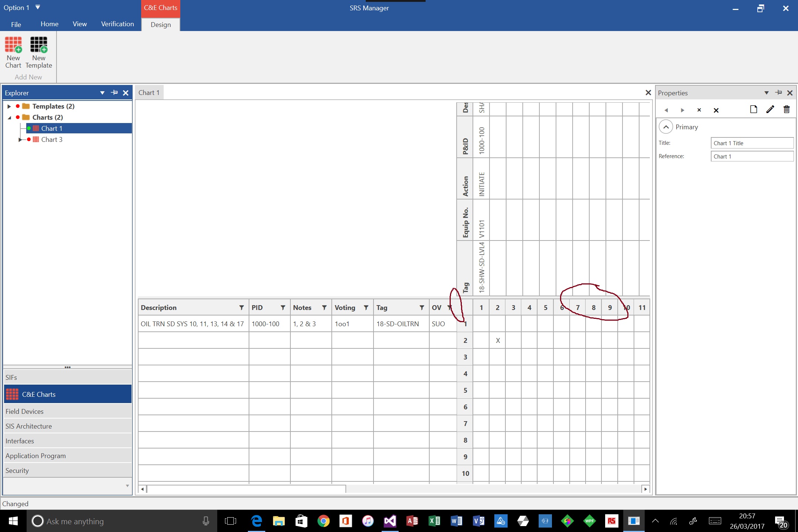Switch to the Field Devices section
Screen dimensions: 798x532
(24, 411)
